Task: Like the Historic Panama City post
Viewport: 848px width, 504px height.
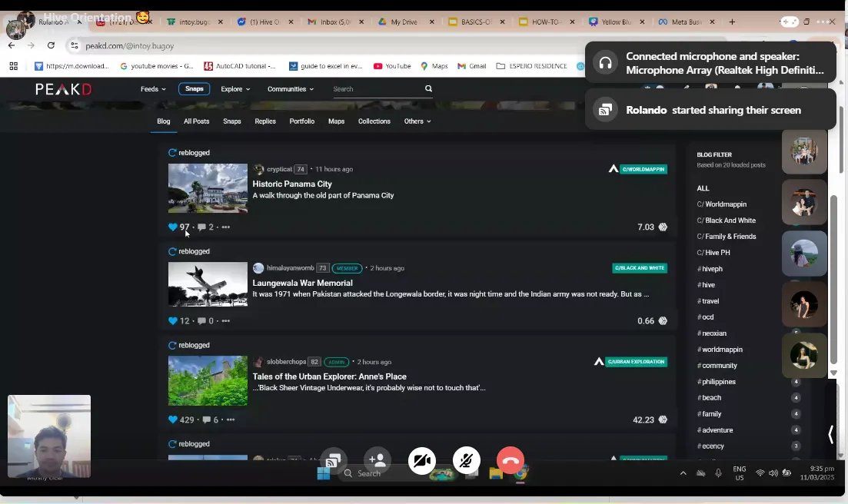Action: (172, 227)
